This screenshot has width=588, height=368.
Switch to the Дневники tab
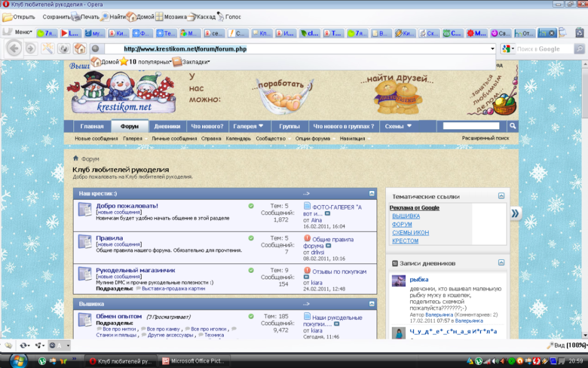coord(167,126)
